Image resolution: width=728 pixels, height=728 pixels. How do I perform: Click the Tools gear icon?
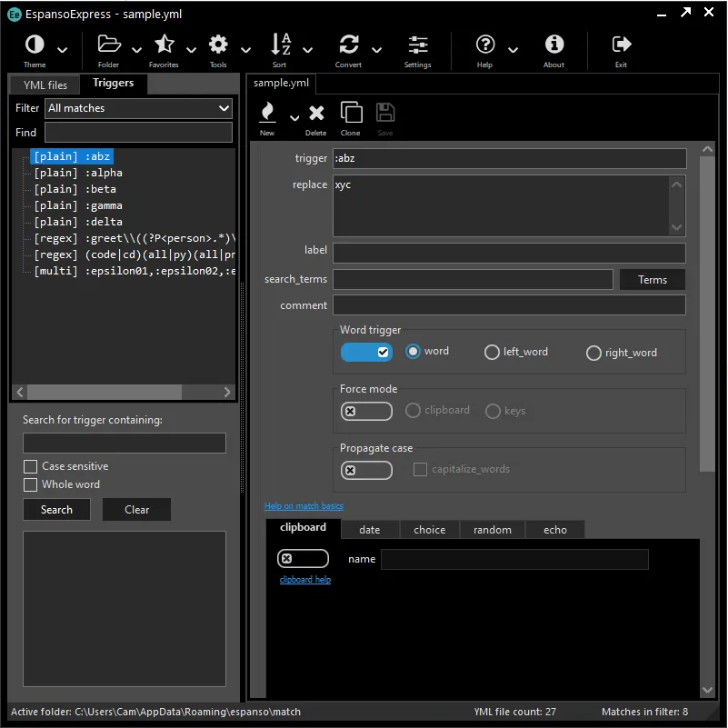218,45
